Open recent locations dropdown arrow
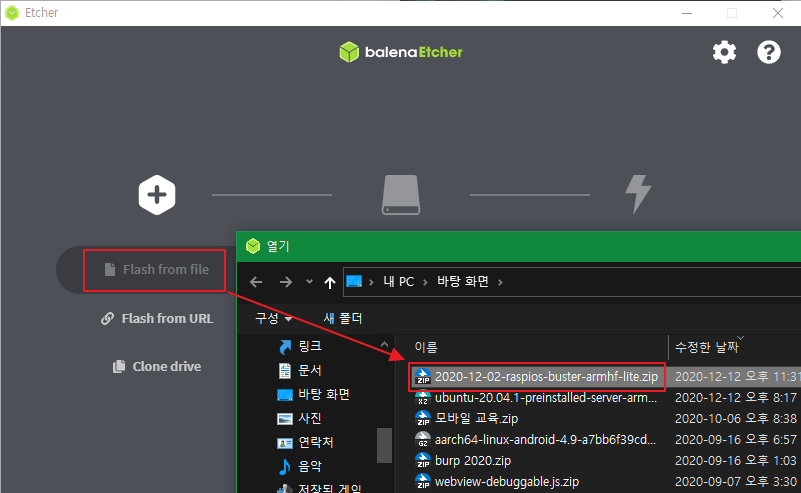801x493 pixels. point(309,281)
